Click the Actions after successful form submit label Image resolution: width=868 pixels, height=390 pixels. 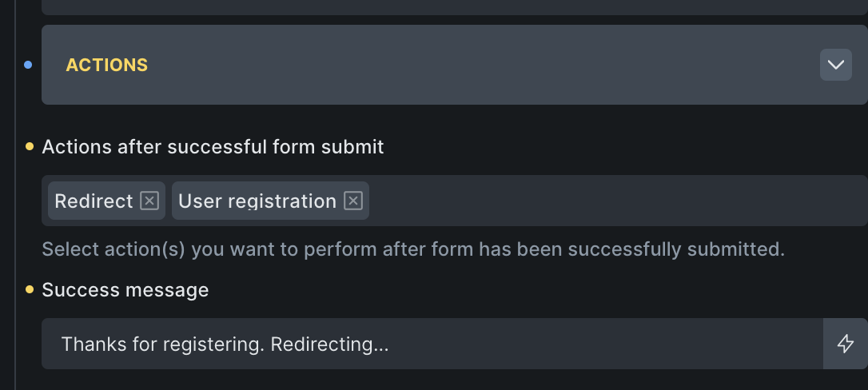coord(213,147)
